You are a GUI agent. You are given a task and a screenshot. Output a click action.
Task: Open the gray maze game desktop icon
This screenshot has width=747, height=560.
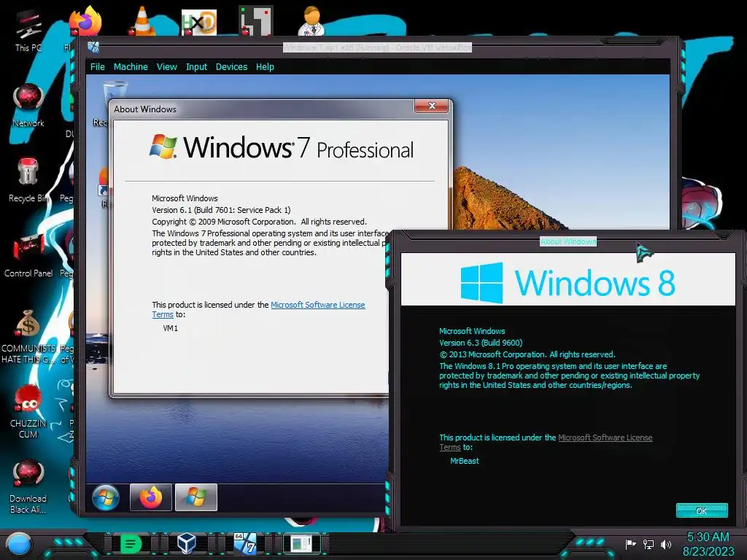tap(256, 20)
